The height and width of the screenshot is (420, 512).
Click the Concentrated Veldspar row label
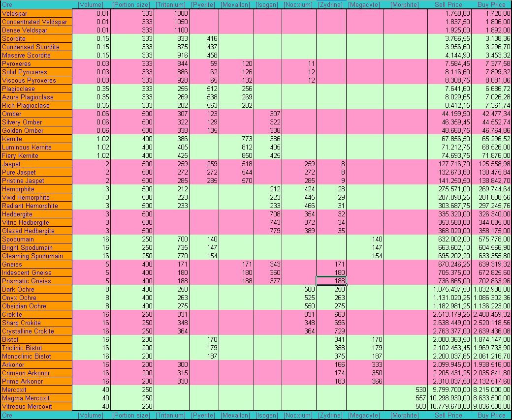coord(36,22)
